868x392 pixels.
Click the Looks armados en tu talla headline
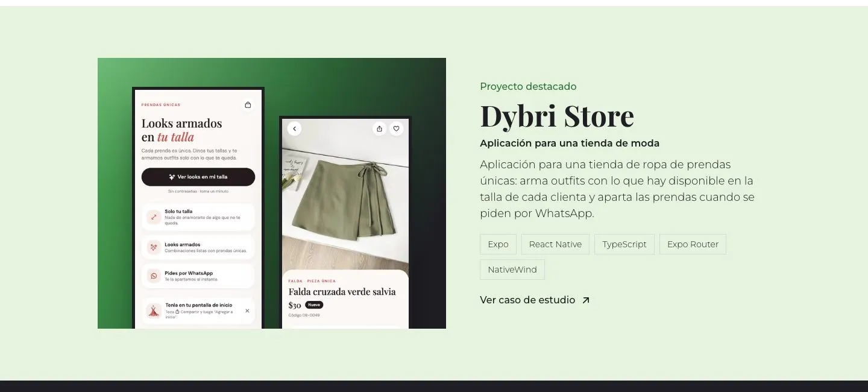[182, 130]
